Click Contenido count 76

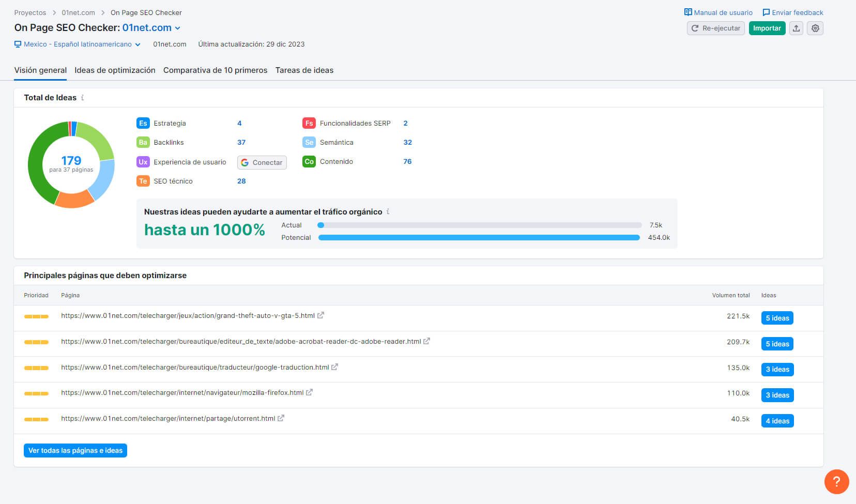(407, 161)
